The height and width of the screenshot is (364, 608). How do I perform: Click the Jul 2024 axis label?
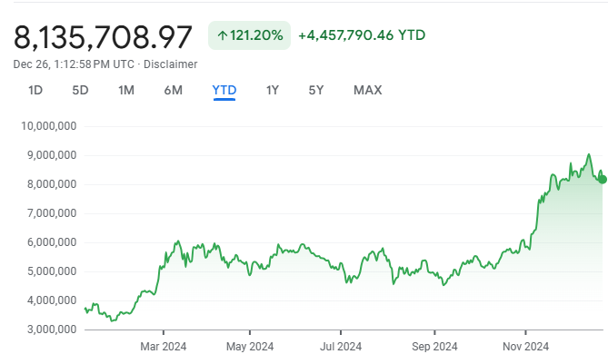pos(341,346)
